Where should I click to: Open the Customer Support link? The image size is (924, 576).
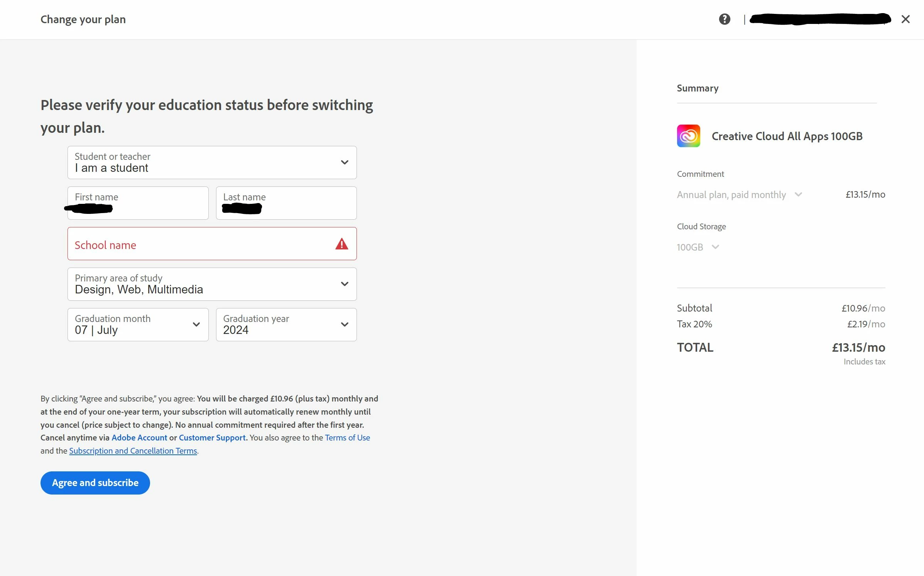click(x=212, y=438)
